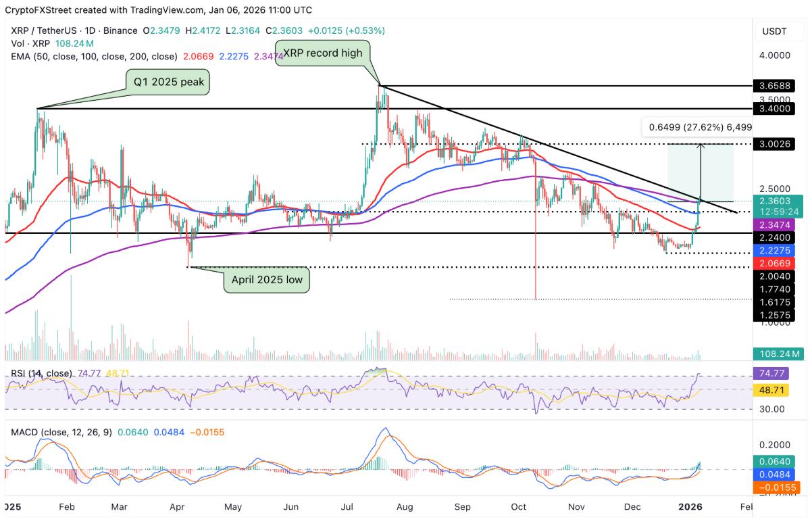The image size is (812, 530).
Task: Click the teal current price badge 2.3603
Action: [774, 201]
